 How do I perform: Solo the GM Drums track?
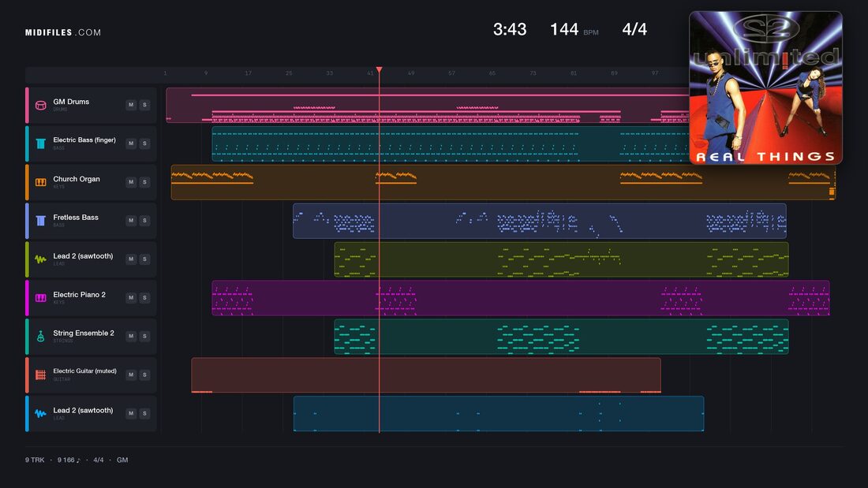(x=144, y=105)
